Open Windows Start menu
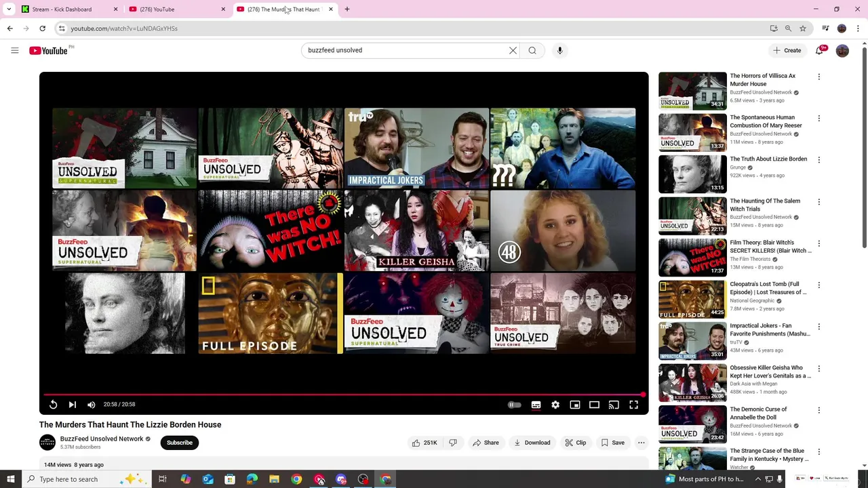This screenshot has width=868, height=488. (10, 479)
